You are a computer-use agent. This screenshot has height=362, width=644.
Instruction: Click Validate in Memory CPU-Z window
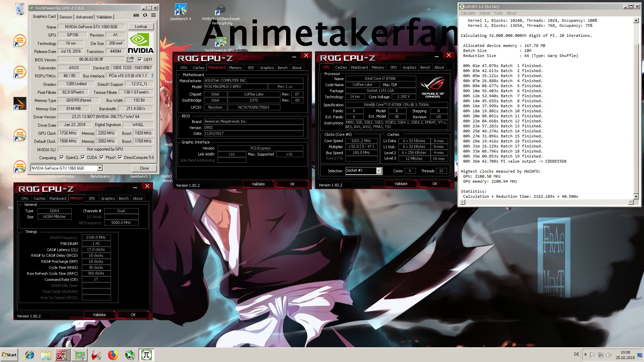pyautogui.click(x=99, y=315)
